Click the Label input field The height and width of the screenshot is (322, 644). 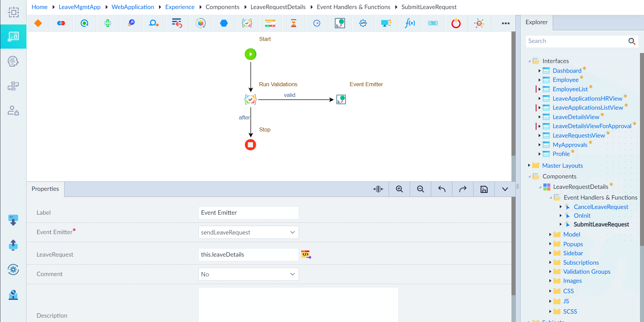point(249,213)
